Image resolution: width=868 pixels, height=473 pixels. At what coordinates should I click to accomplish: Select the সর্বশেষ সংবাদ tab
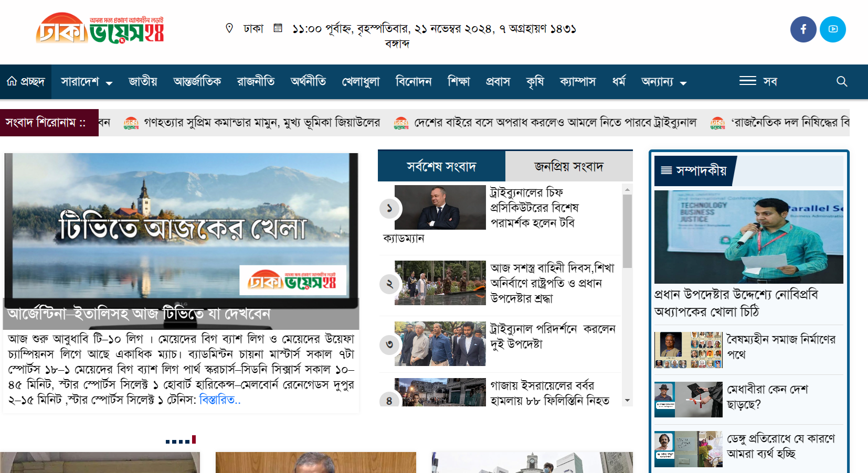coord(441,167)
